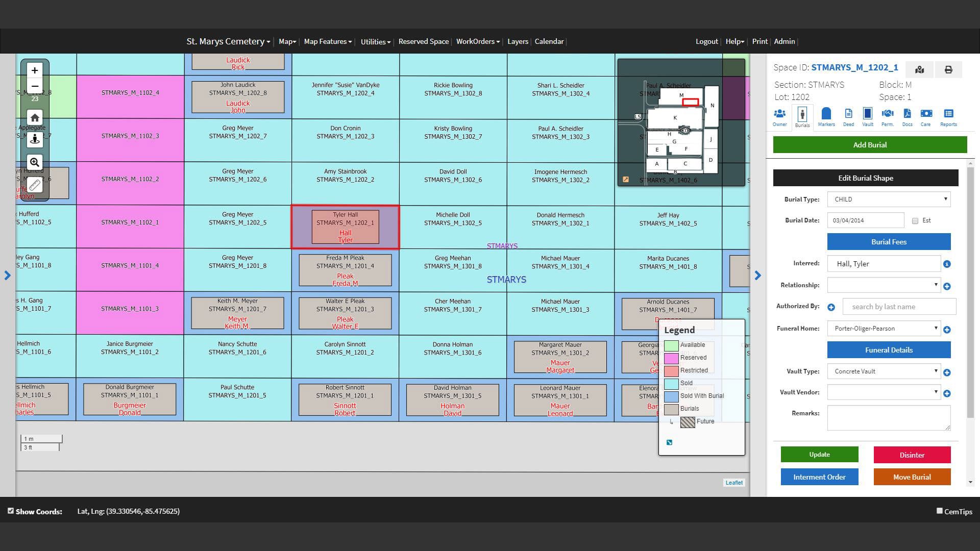The height and width of the screenshot is (551, 980).
Task: Open the Vault Type dropdown
Action: click(x=884, y=371)
